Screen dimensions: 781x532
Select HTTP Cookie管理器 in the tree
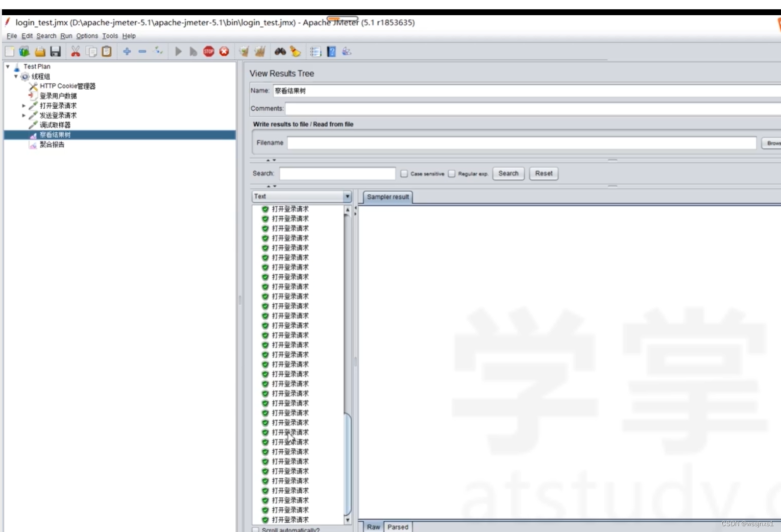68,86
